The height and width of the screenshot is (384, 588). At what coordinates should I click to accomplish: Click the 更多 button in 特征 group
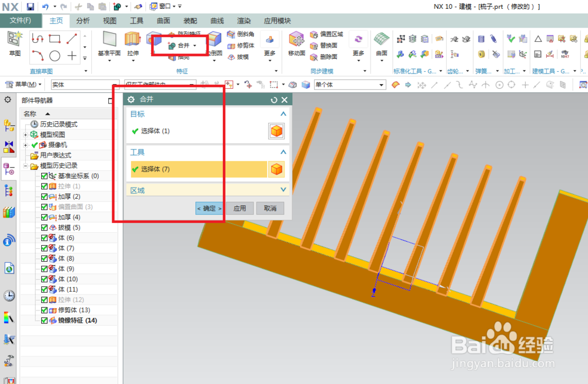[x=270, y=47]
